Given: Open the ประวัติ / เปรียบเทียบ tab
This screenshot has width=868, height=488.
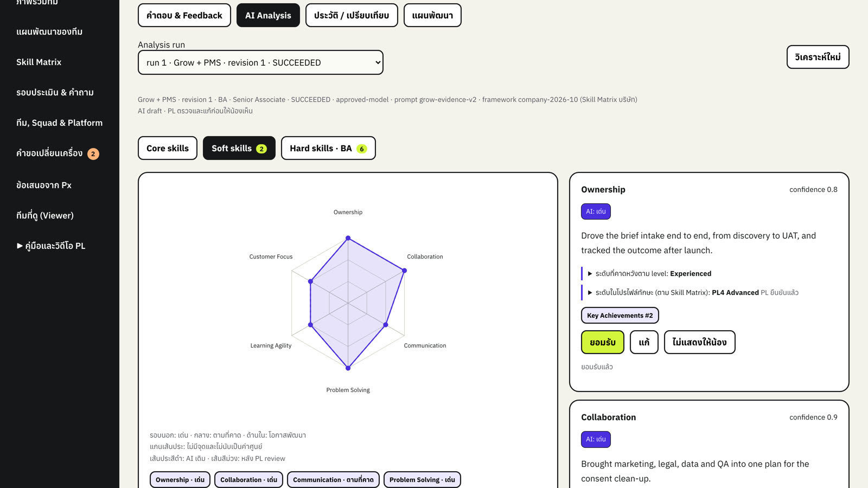Looking at the screenshot, I should point(352,15).
